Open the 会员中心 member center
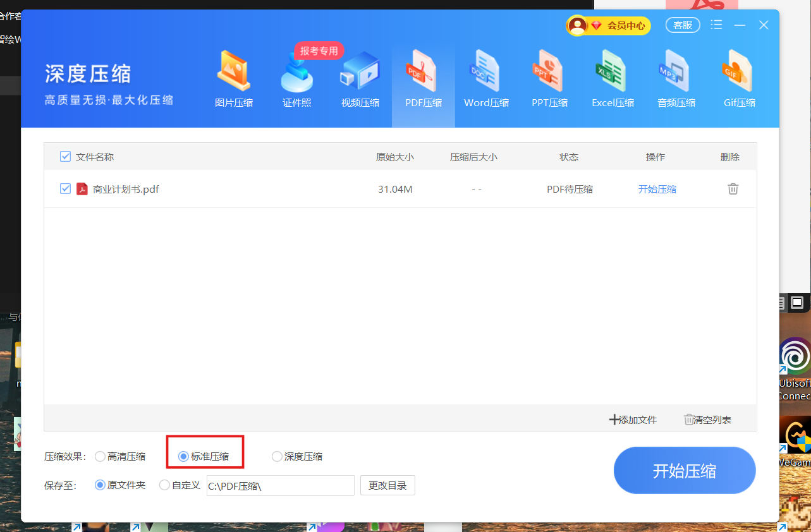Image resolution: width=811 pixels, height=532 pixels. (x=608, y=25)
